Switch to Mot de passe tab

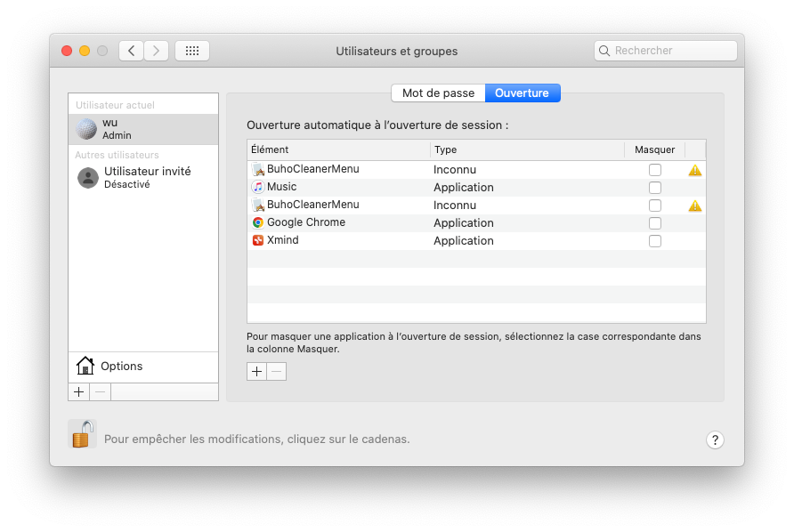point(439,93)
